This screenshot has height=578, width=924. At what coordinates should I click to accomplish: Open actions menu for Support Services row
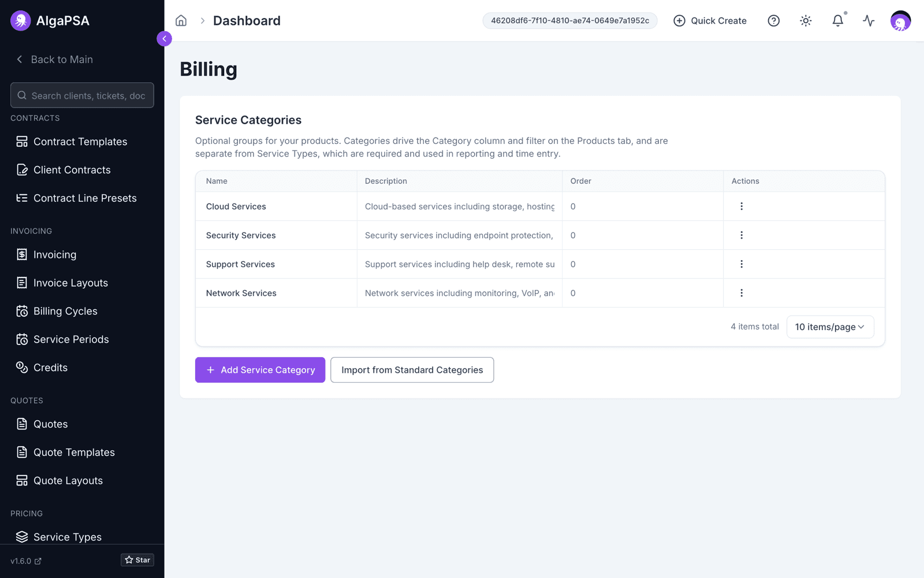742,264
